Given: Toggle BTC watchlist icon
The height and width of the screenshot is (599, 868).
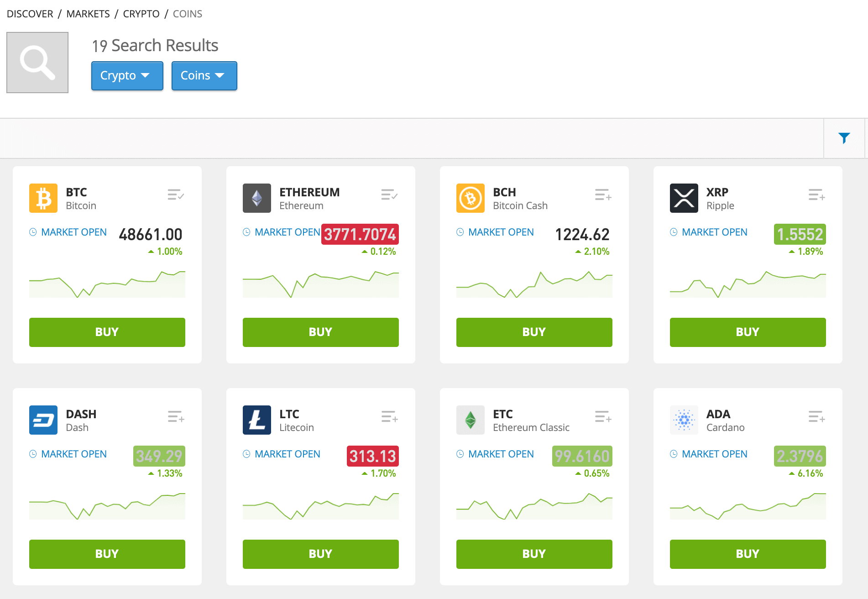Looking at the screenshot, I should pyautogui.click(x=176, y=195).
